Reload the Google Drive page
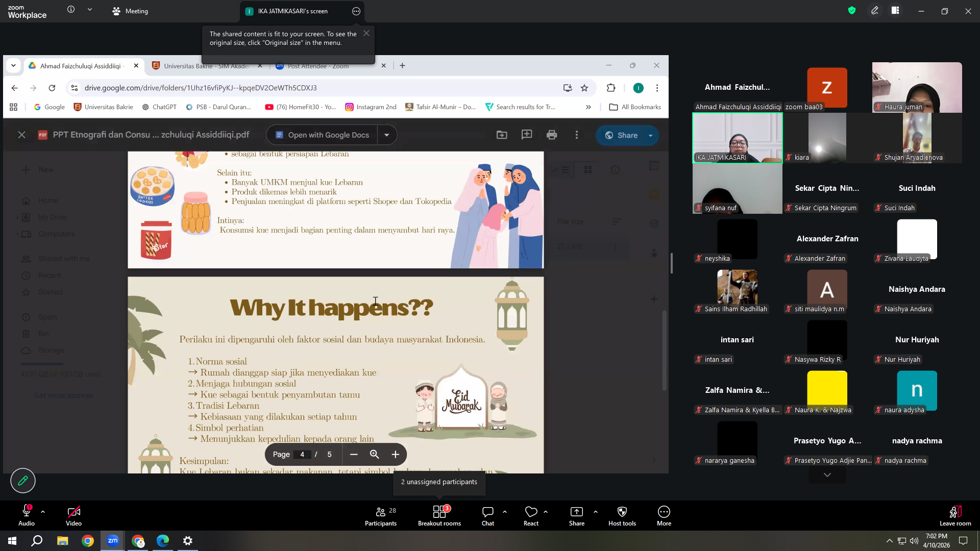This screenshot has height=551, width=980. pos(52,88)
